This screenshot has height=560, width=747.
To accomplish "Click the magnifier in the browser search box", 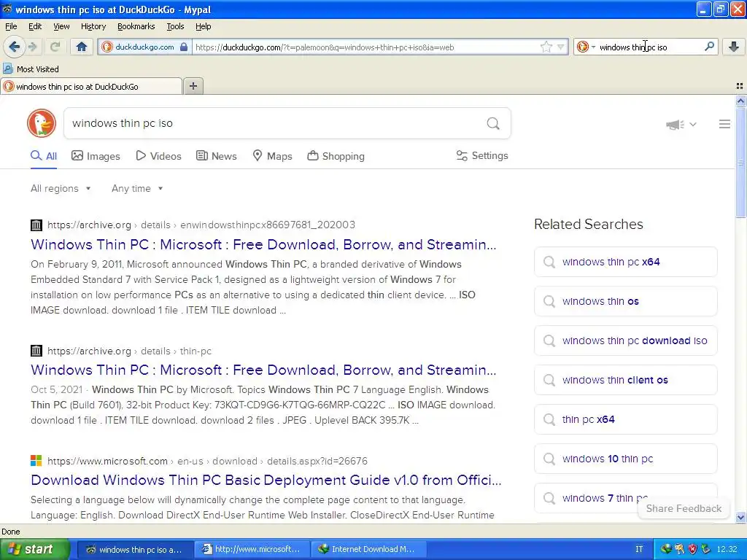I will click(x=709, y=46).
